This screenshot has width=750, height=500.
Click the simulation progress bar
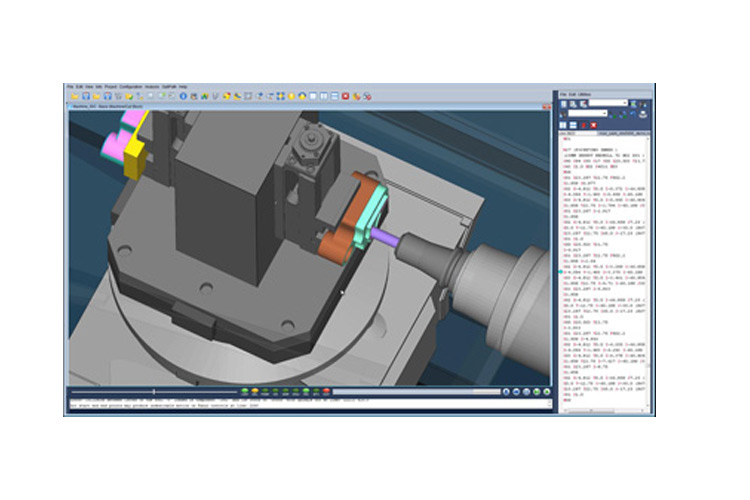point(417,391)
